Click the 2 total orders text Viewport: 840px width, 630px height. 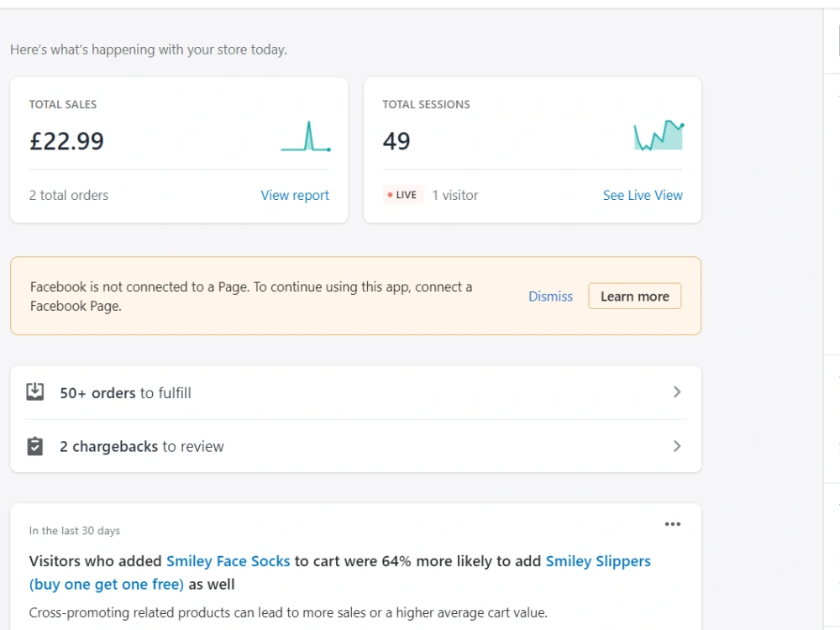69,196
